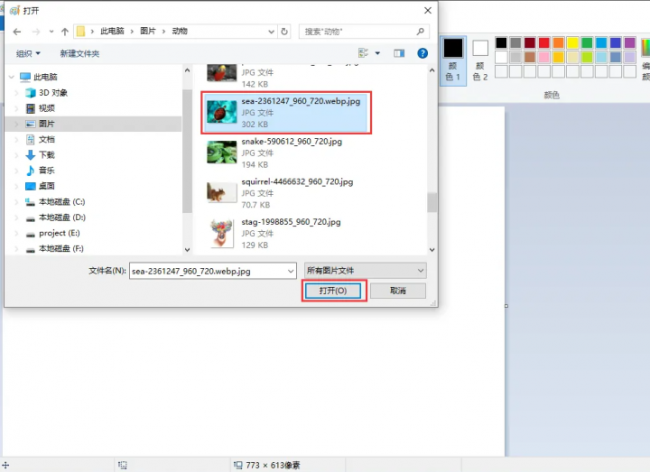Pick the black color swatch in Paint
The height and width of the screenshot is (472, 650).
click(x=501, y=43)
